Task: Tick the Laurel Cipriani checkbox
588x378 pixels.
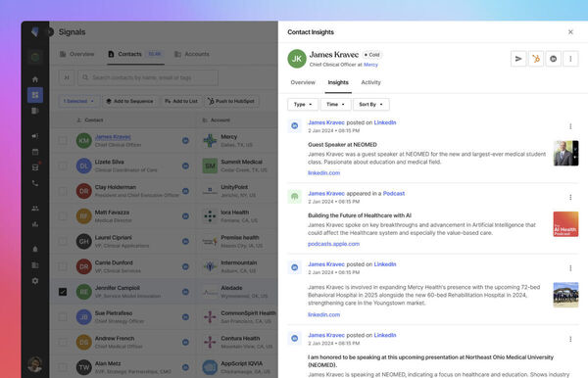Action: [63, 241]
